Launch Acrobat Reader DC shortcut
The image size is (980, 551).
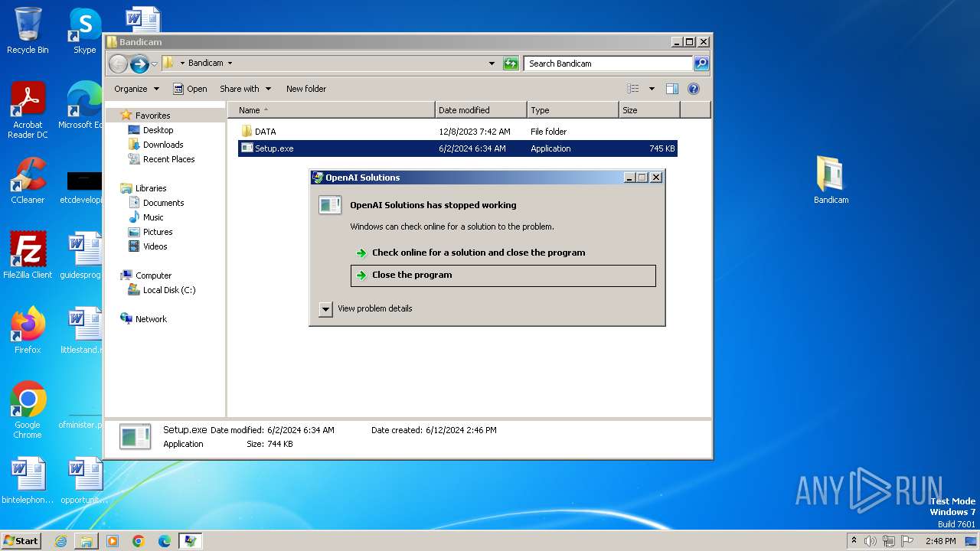pyautogui.click(x=28, y=110)
